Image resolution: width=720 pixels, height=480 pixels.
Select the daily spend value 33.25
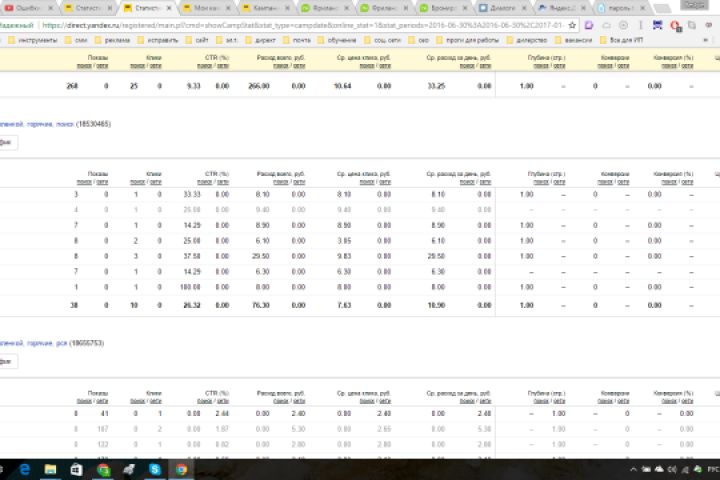436,86
